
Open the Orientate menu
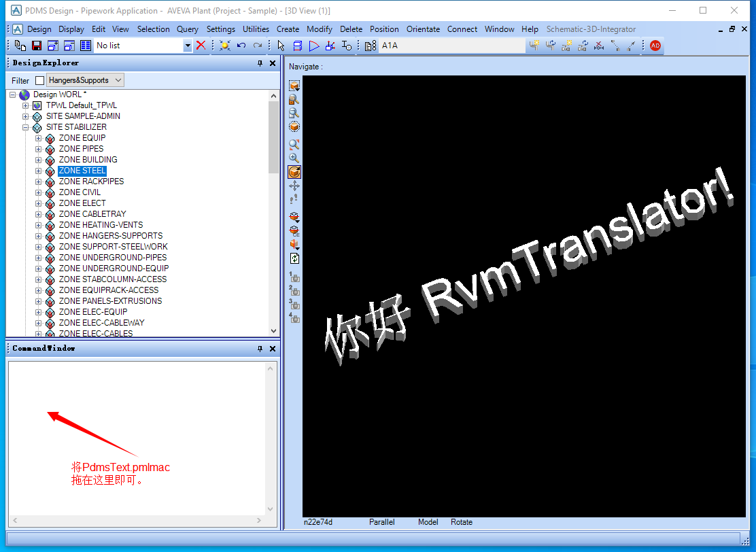(x=423, y=29)
